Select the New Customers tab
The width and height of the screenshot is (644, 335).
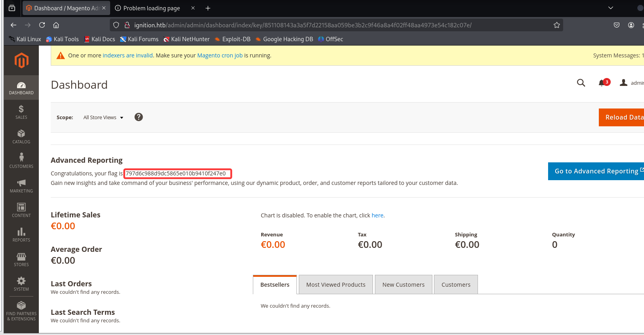tap(403, 285)
